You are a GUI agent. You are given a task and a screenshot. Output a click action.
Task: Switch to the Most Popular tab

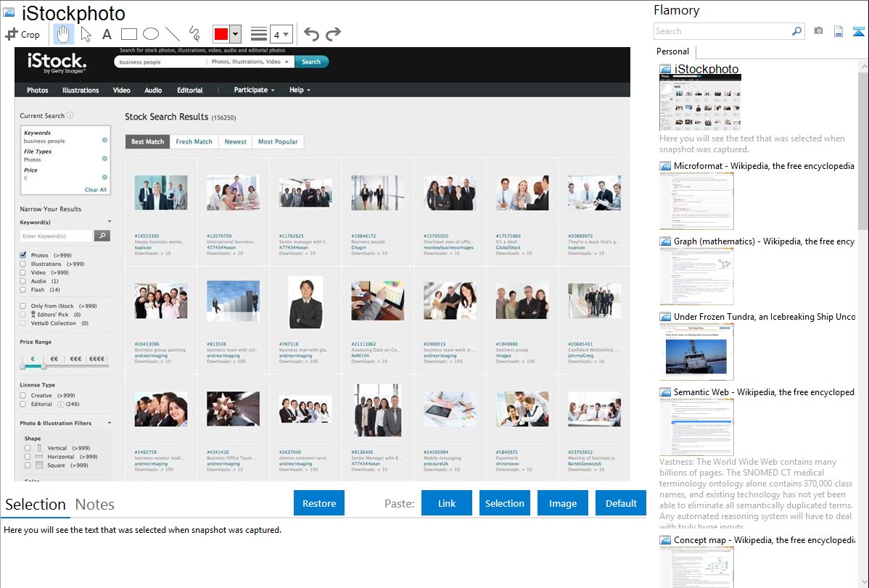click(278, 142)
